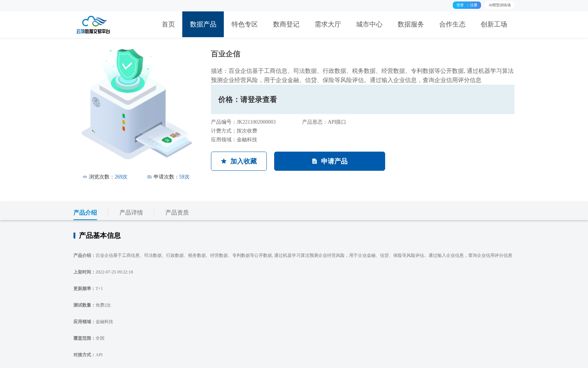This screenshot has width=588, height=368.
Task: Open 创新工场 in the nav bar
Action: [494, 24]
